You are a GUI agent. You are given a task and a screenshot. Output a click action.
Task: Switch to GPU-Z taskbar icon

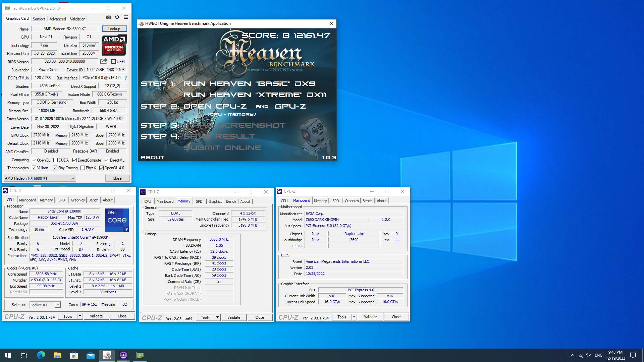coord(140,355)
